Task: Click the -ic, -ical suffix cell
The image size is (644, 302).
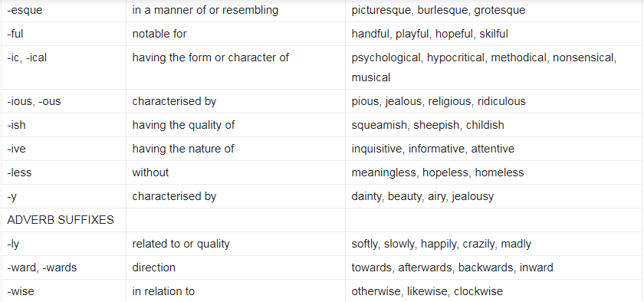Action: tap(63, 67)
